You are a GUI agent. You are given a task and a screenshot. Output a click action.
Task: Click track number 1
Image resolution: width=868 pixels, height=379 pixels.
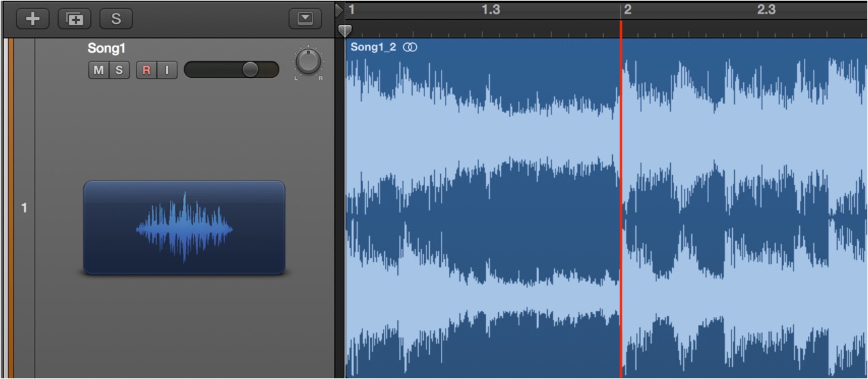click(24, 208)
